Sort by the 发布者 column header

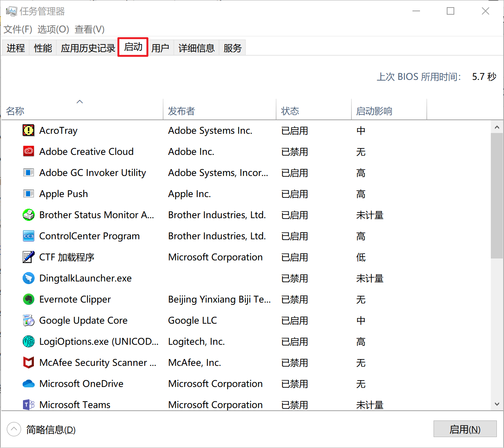pyautogui.click(x=220, y=109)
